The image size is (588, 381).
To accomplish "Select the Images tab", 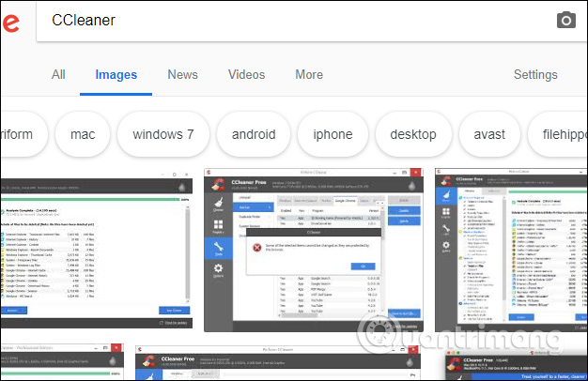I will (x=116, y=74).
